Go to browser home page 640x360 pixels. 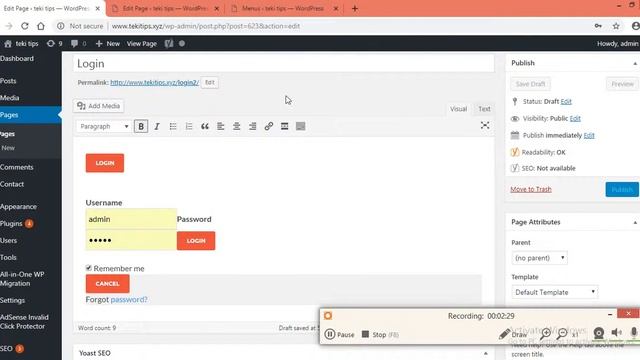(x=41, y=26)
